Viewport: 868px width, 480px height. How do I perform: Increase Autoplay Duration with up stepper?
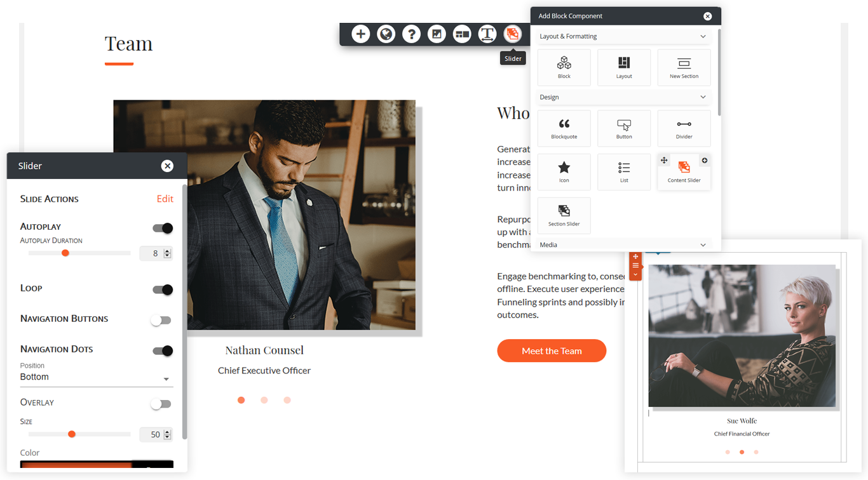(x=168, y=251)
